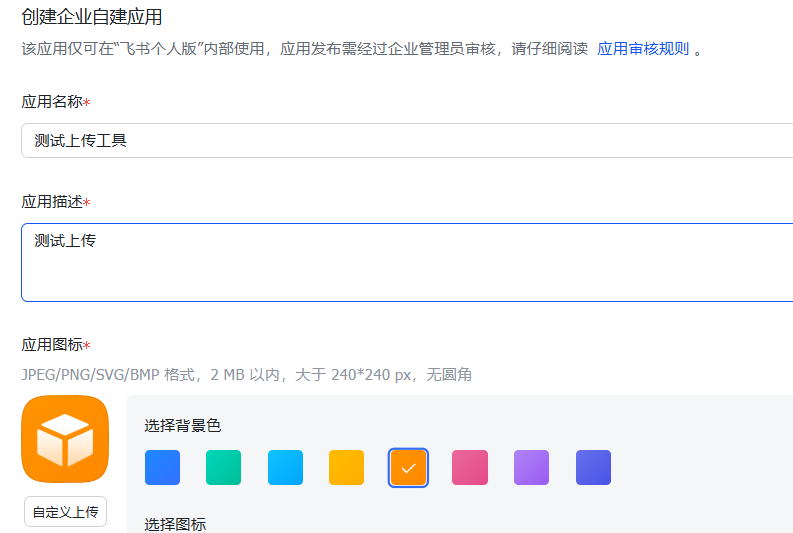Click the 选择背景色 label
The height and width of the screenshot is (533, 793).
183,426
